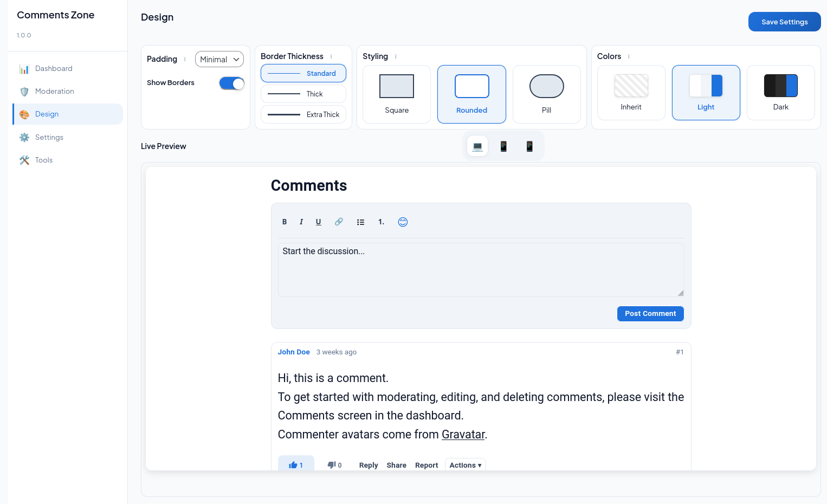Select Extra Thick border thickness

click(303, 114)
